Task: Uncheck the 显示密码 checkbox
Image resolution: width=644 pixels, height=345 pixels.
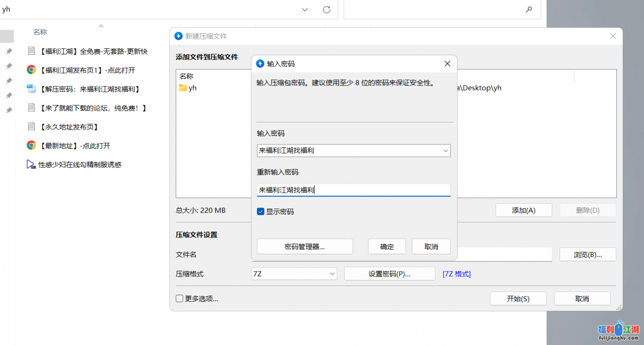Action: [261, 212]
